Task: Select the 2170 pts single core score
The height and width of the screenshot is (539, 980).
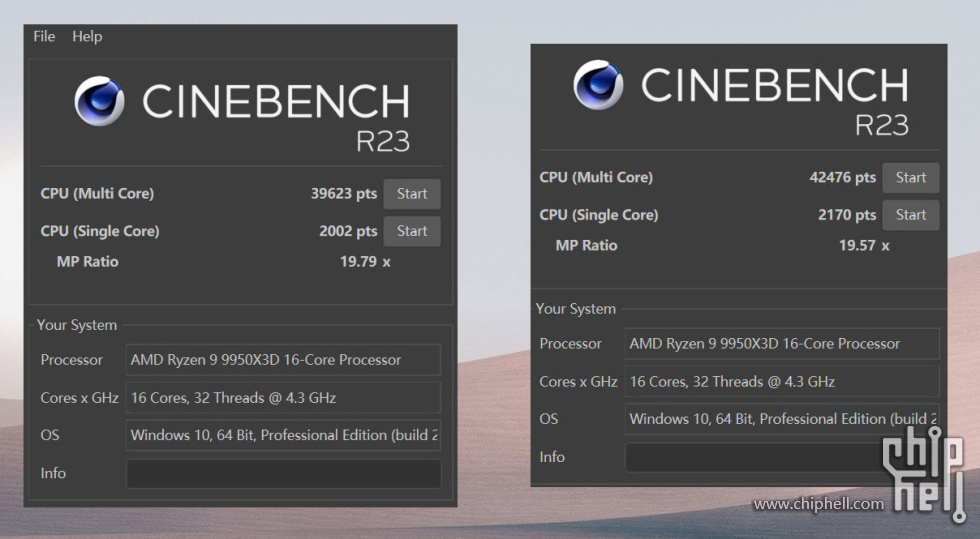Action: coord(847,215)
